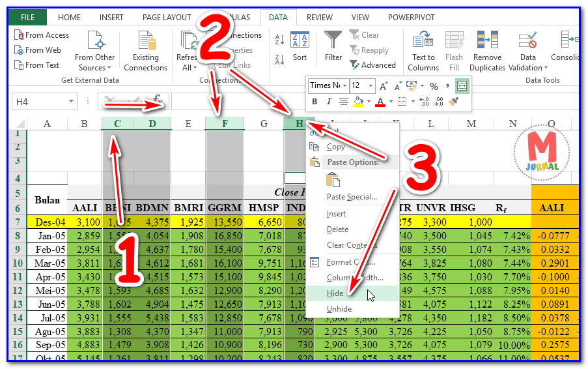This screenshot has height=369, width=588.
Task: Expand accounting format dropdown arrow
Action: point(422,86)
